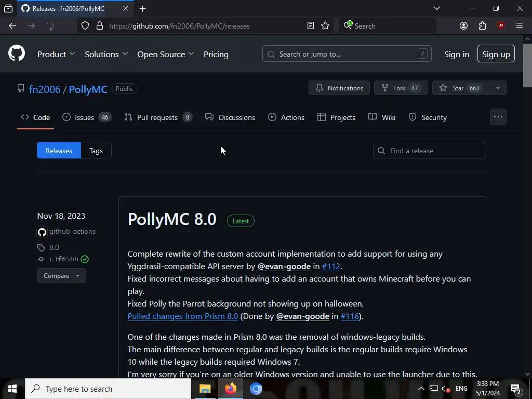Click the muted volume tray icon

[446, 389]
